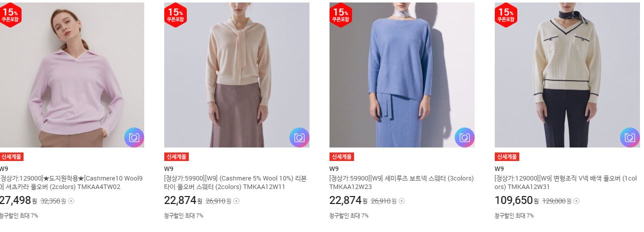644x232 pixels.
Task: Open image search for the blue boatneck sweater
Action: (x=465, y=137)
